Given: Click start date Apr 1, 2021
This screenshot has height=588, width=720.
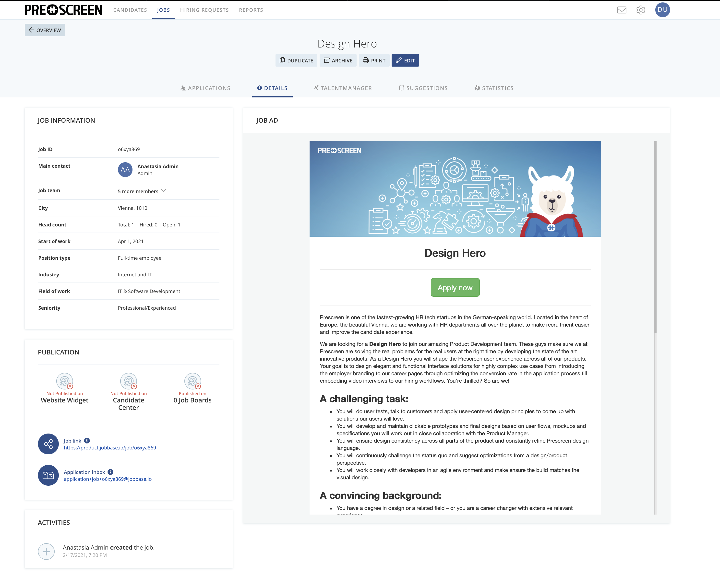Looking at the screenshot, I should coord(131,241).
